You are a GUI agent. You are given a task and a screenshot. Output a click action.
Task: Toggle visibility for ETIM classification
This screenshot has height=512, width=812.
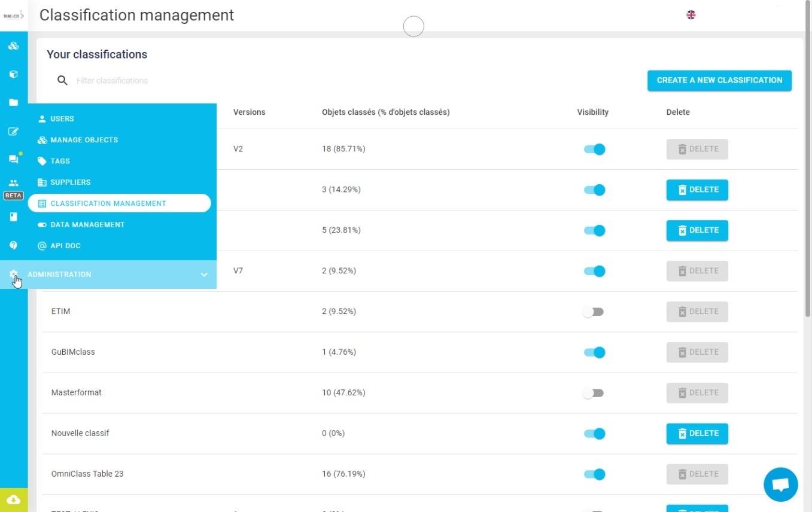click(x=594, y=312)
